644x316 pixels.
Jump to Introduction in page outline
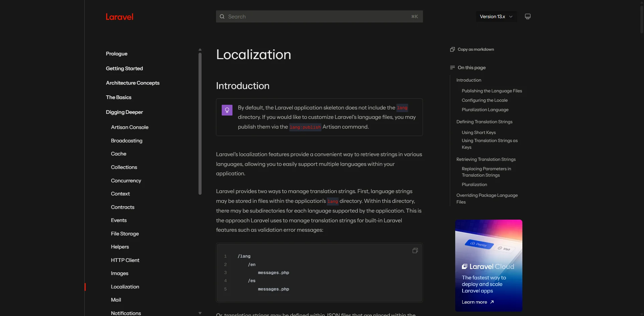point(469,80)
